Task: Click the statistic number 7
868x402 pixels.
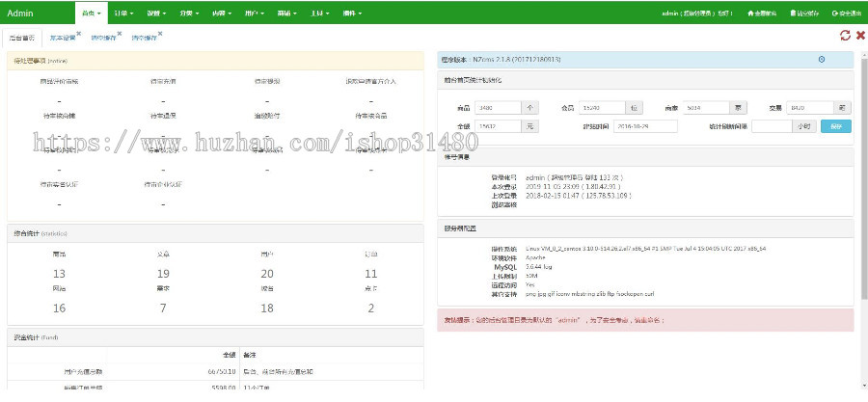Action: [163, 308]
